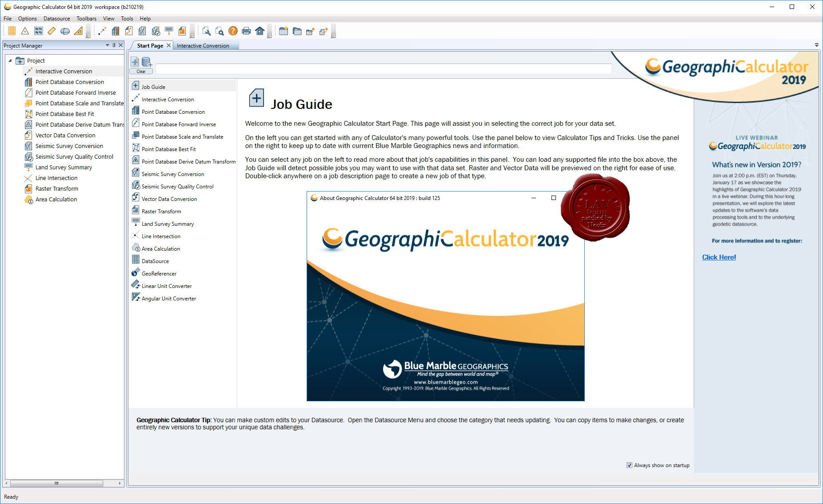Click the ruler linear unit toolbar icon
The height and width of the screenshot is (504, 823).
point(52,31)
